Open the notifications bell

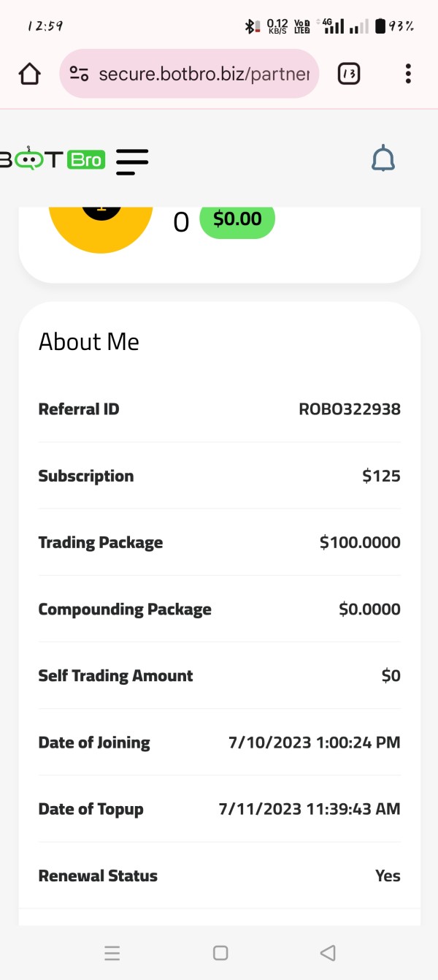(x=383, y=159)
